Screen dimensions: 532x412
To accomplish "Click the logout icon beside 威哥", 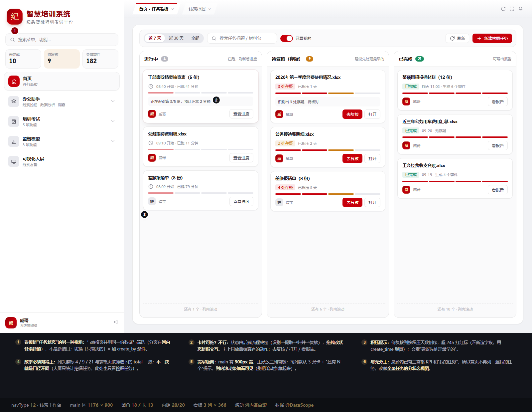I will [x=115, y=322].
